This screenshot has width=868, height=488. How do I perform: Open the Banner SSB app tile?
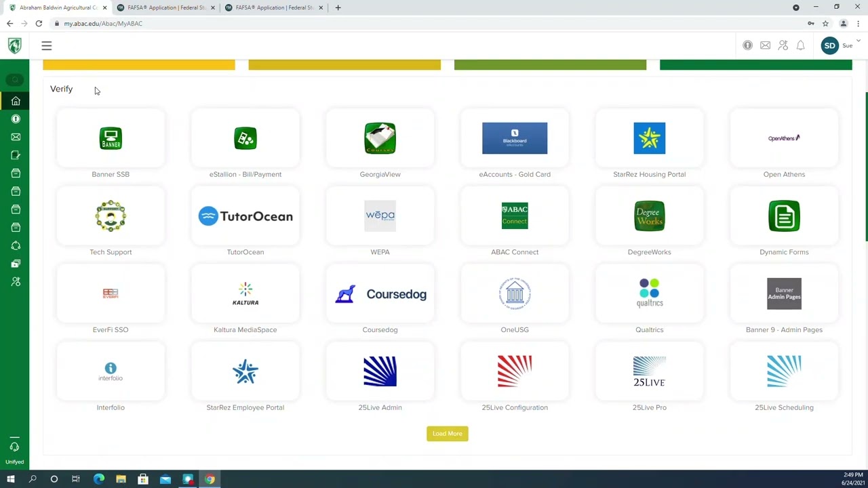click(111, 138)
